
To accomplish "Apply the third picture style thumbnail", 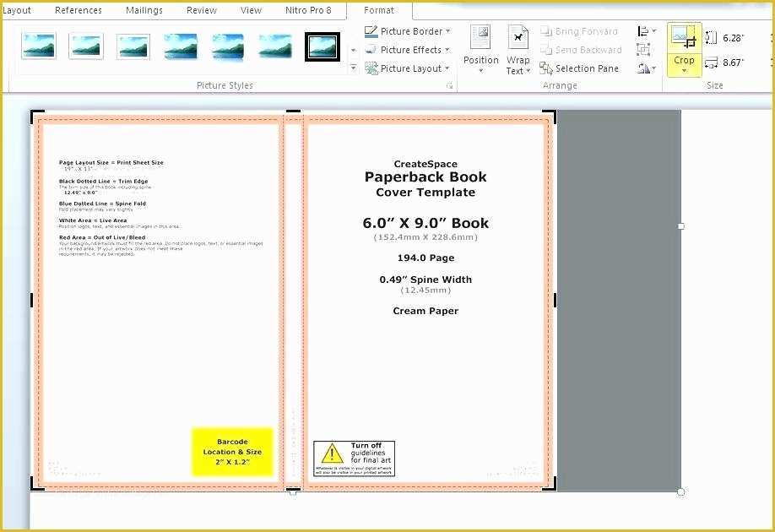I will (133, 47).
